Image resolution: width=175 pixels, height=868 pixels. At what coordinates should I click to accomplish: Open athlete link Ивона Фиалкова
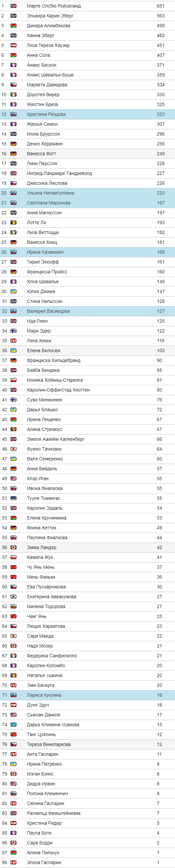[45, 488]
